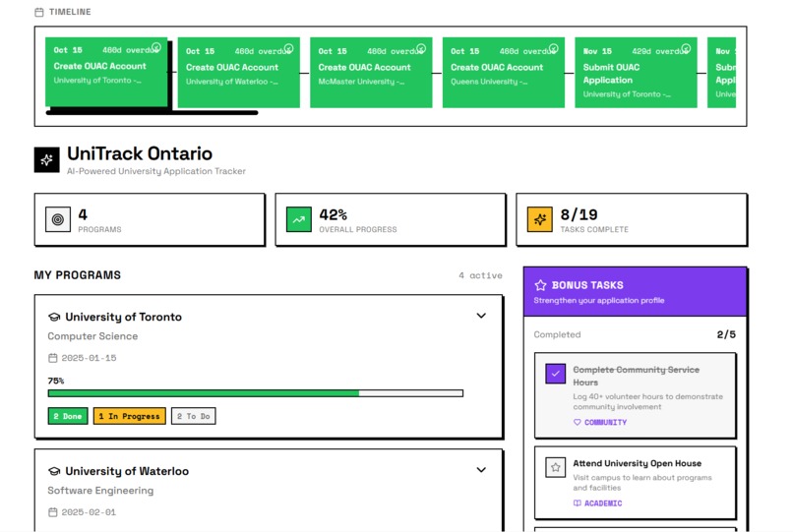Image resolution: width=793 pixels, height=532 pixels.
Task: Click graduation cap icon beside University of Waterloo
Action: point(54,471)
